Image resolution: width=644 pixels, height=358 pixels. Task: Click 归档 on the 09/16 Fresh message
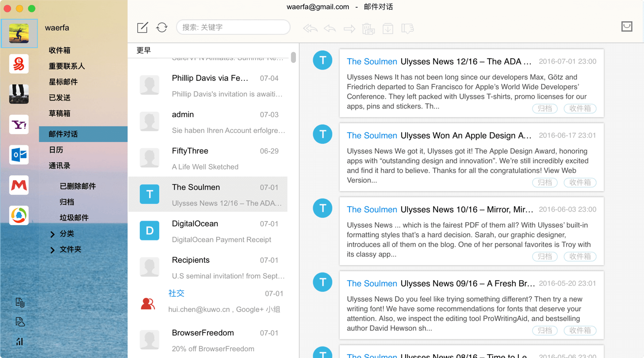545,330
